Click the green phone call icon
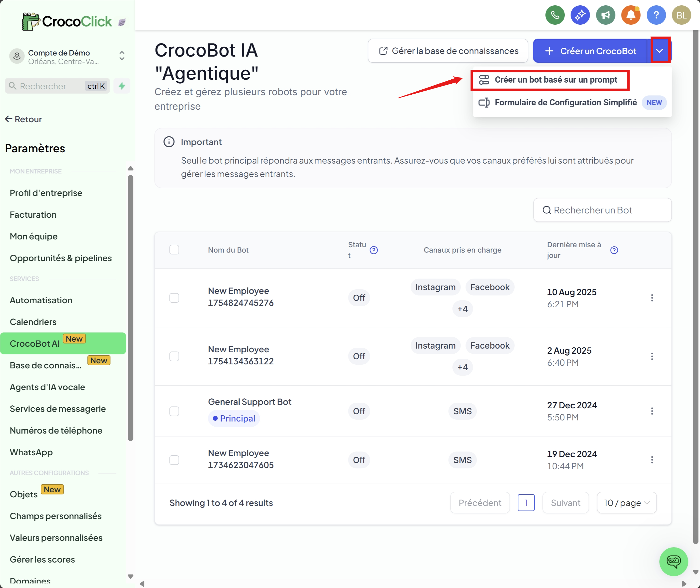The height and width of the screenshot is (588, 700). [555, 15]
